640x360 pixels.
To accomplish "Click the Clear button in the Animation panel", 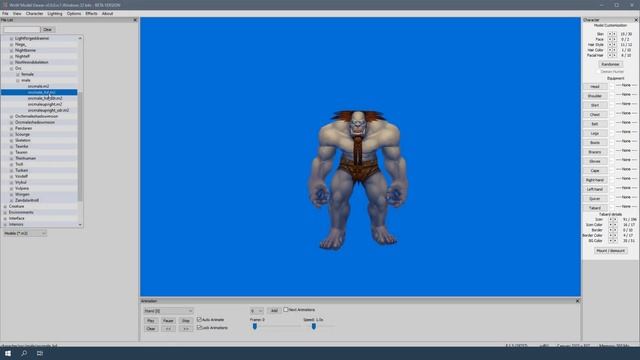I will (151, 329).
